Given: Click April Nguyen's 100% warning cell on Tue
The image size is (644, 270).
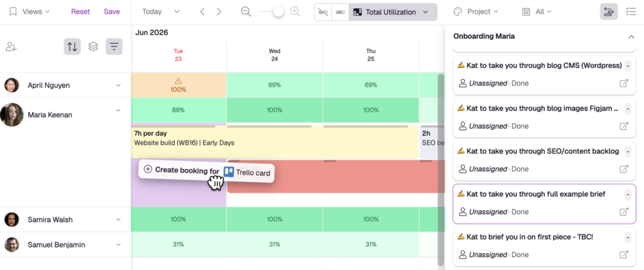Looking at the screenshot, I should point(178,85).
